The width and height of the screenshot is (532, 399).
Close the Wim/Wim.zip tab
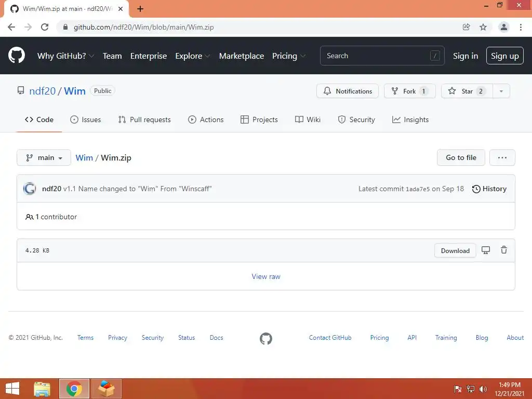(121, 9)
